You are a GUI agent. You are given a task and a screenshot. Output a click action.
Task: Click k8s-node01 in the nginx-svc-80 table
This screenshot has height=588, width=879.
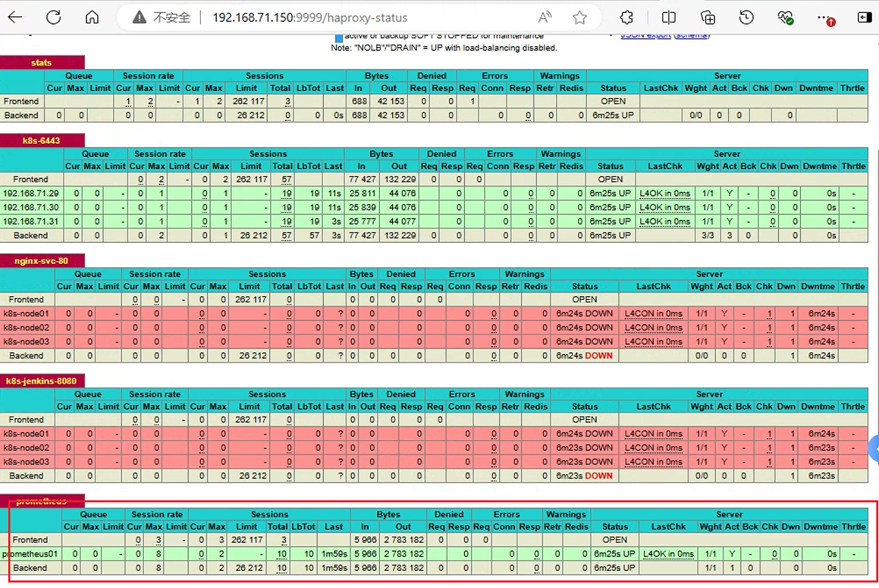pyautogui.click(x=26, y=314)
